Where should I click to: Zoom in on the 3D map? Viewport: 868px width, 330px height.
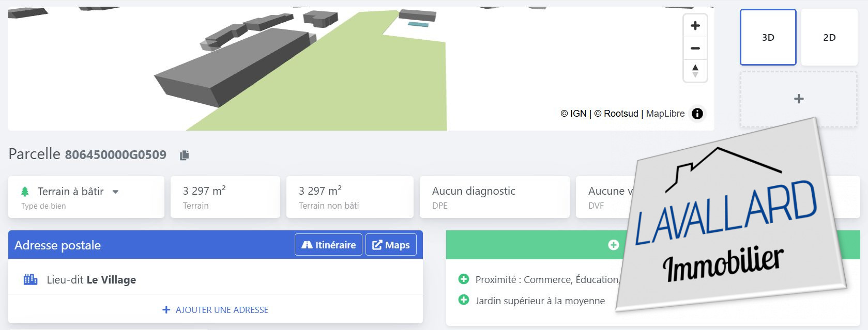[695, 26]
